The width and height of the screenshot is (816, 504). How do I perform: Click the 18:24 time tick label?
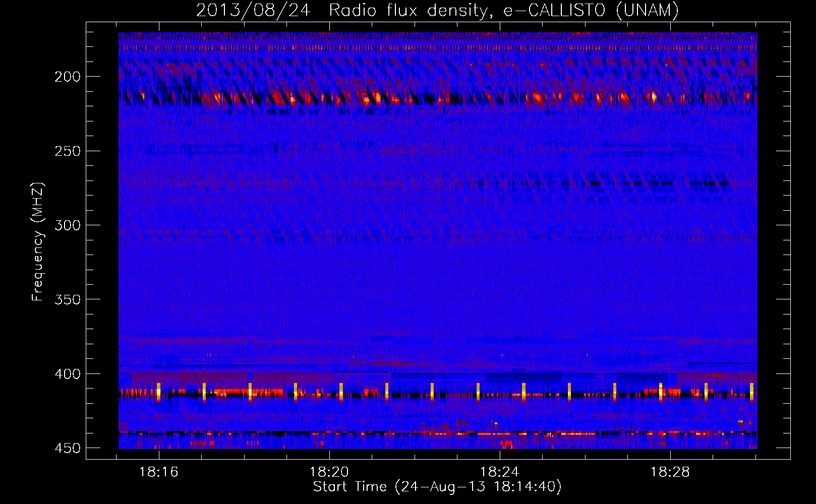tap(500, 472)
